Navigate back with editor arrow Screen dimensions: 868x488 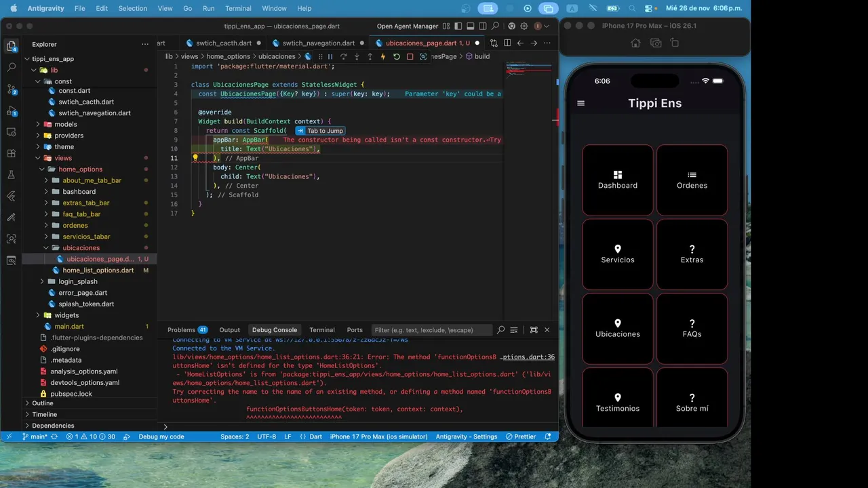[x=520, y=43]
